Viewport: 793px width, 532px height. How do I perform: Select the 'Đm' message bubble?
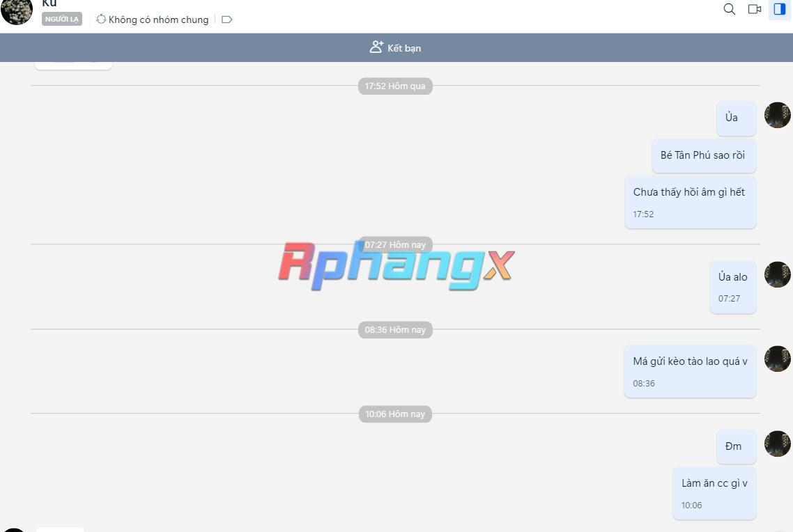pyautogui.click(x=737, y=446)
